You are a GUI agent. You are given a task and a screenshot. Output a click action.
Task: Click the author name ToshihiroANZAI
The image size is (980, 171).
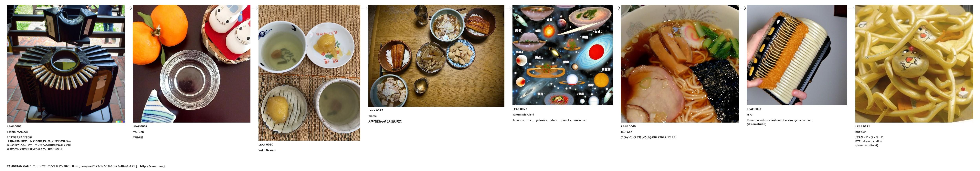pos(17,132)
